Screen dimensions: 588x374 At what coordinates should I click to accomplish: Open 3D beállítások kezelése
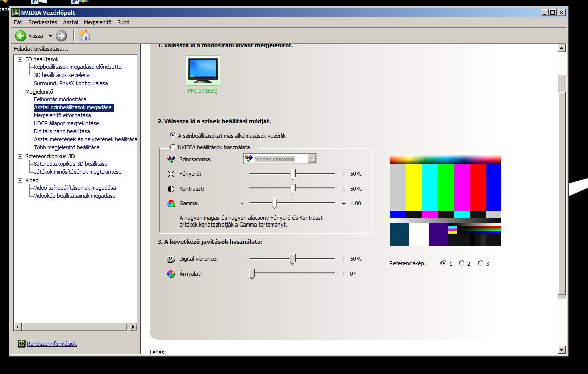[x=61, y=75]
